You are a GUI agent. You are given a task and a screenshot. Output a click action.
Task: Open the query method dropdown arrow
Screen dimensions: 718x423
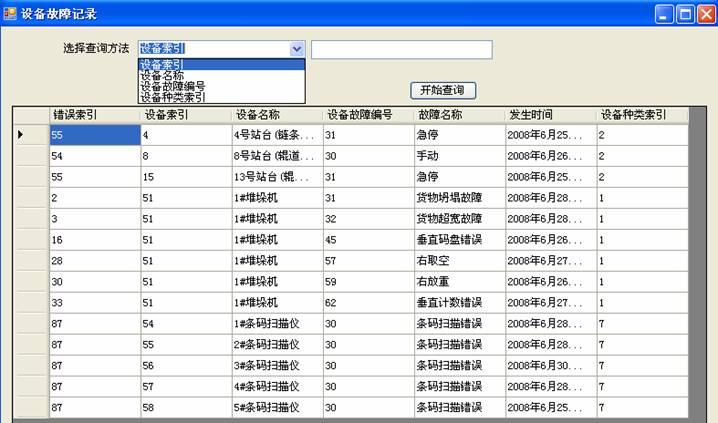(296, 49)
